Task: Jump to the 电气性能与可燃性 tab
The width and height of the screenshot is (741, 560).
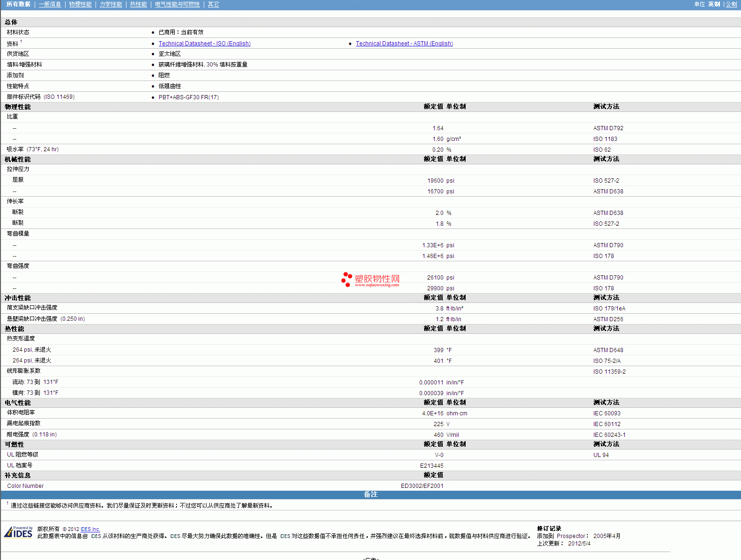Action: pos(177,4)
